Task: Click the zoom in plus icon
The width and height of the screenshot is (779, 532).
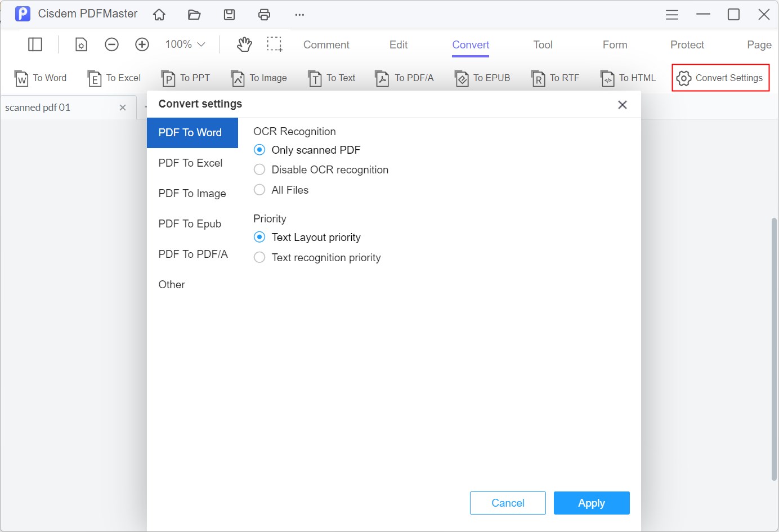Action: click(x=142, y=44)
